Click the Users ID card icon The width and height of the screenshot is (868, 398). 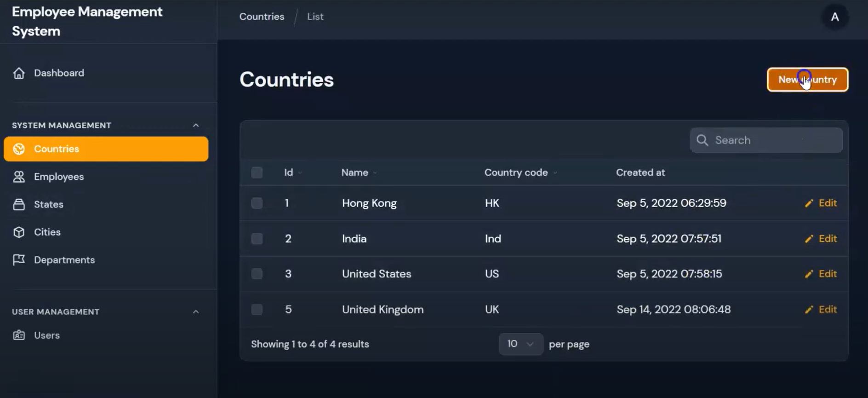tap(19, 335)
